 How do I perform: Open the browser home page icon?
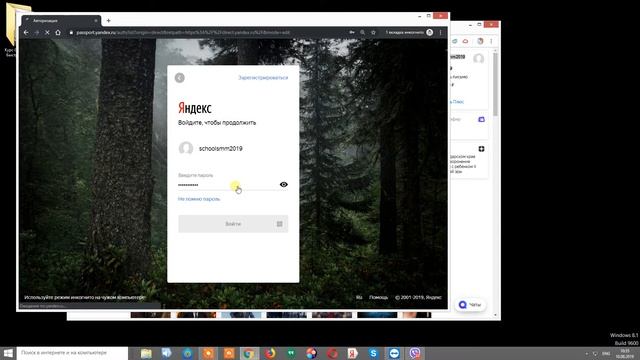pyautogui.click(x=58, y=32)
